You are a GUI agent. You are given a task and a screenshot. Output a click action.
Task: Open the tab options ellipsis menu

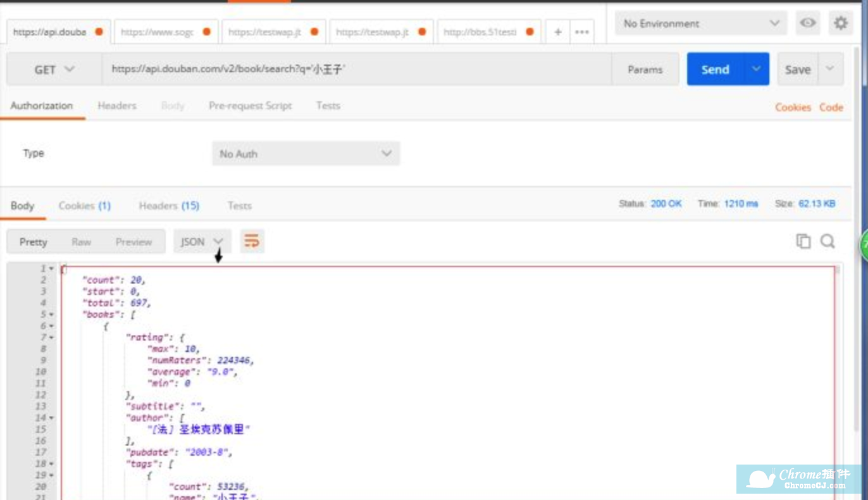point(582,32)
